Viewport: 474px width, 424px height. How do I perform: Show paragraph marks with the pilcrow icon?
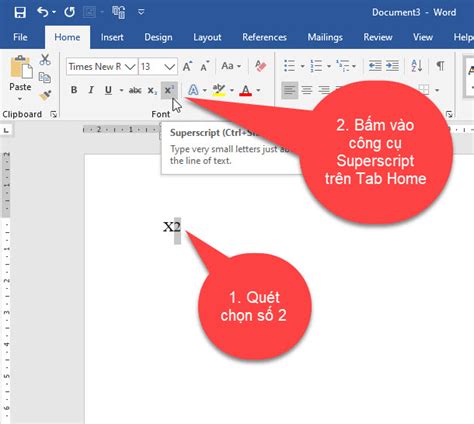[440, 66]
